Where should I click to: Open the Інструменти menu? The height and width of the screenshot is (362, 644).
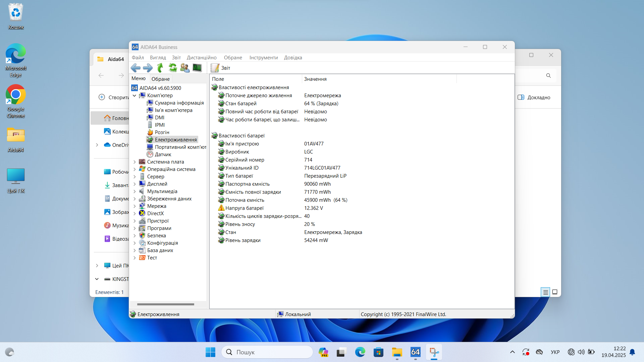(x=263, y=58)
